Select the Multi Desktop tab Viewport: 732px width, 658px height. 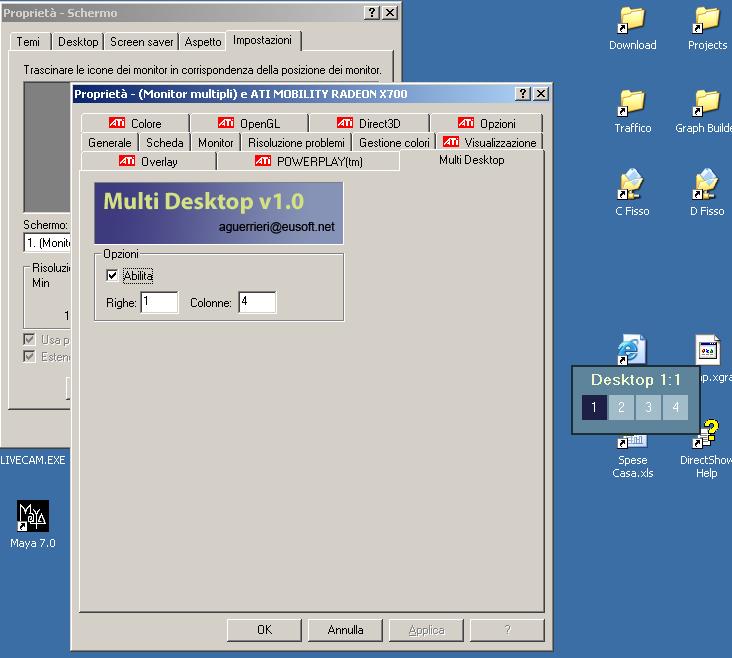(x=472, y=160)
